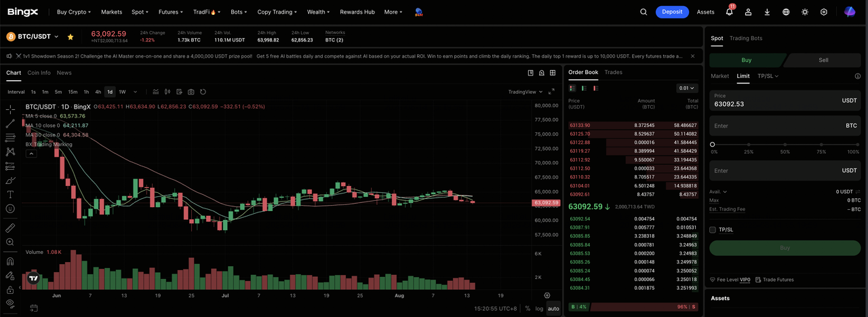The image size is (868, 317).
Task: Select the ruler measure tool
Action: pos(10,228)
